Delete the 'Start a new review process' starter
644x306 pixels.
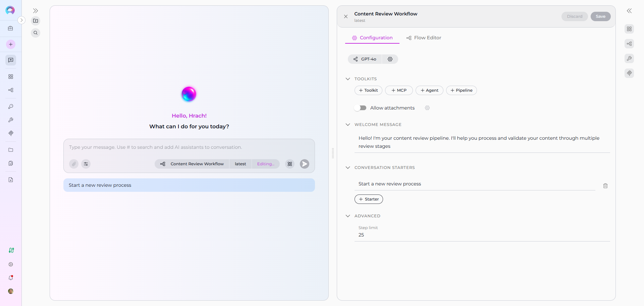click(x=605, y=186)
